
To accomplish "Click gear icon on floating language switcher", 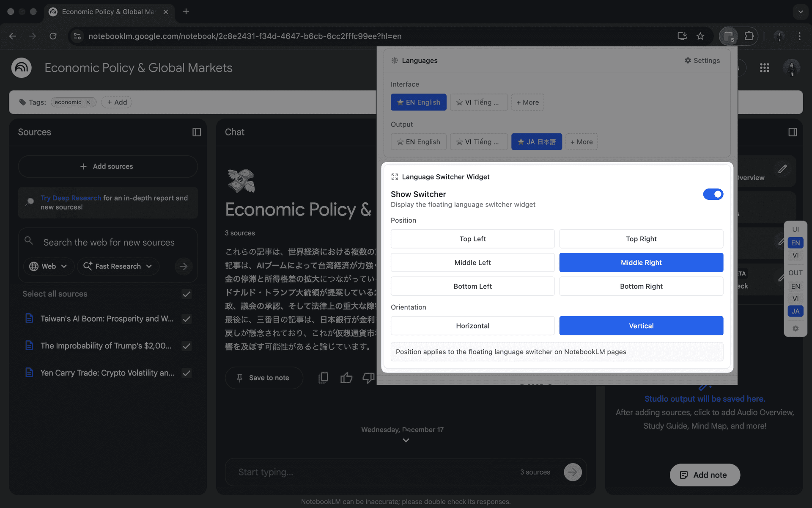I will point(796,329).
